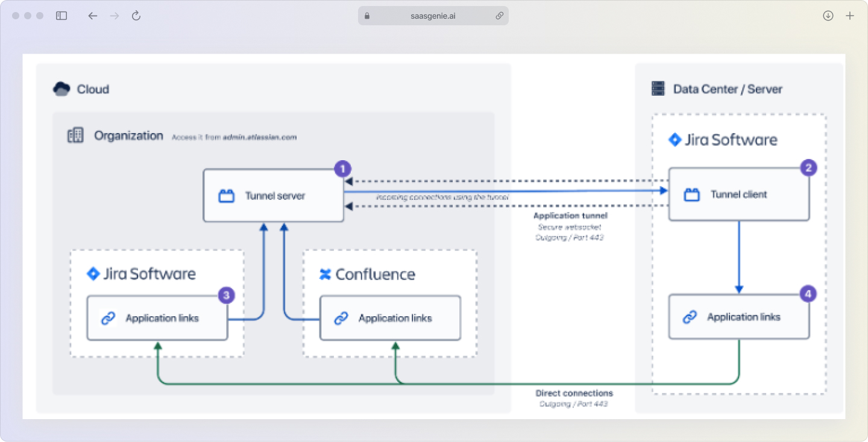Toggle the browser sidebar
The image size is (868, 442).
[x=61, y=15]
